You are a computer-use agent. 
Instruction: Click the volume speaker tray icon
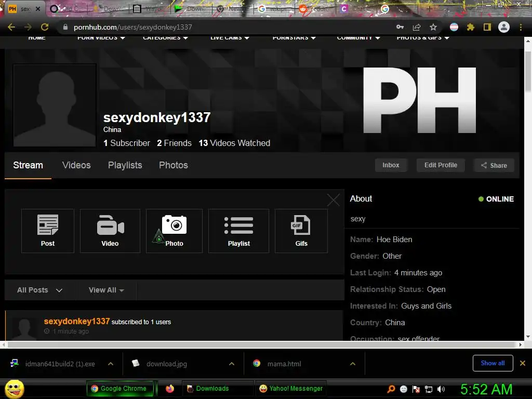[x=441, y=389]
